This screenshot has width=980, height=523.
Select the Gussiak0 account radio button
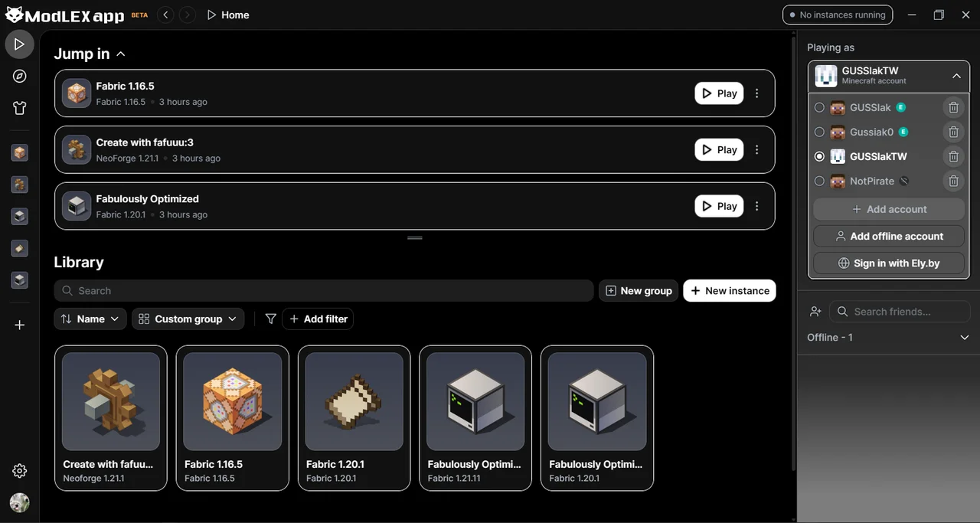point(819,132)
